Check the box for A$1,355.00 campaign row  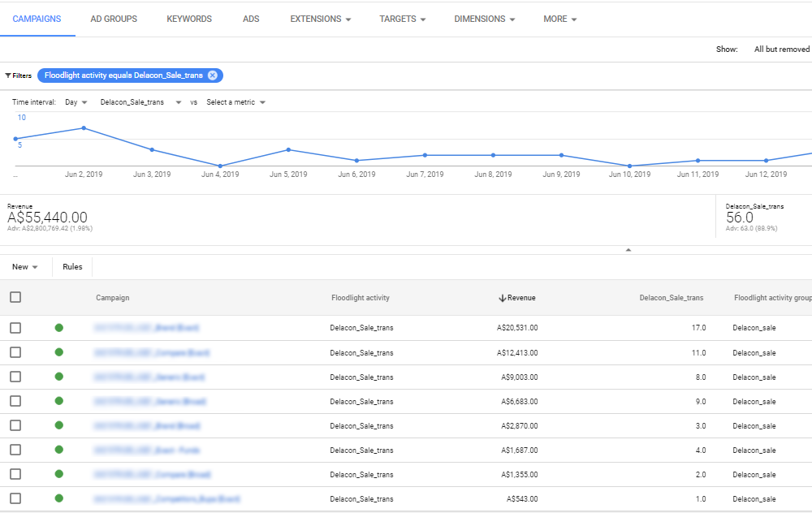15,474
